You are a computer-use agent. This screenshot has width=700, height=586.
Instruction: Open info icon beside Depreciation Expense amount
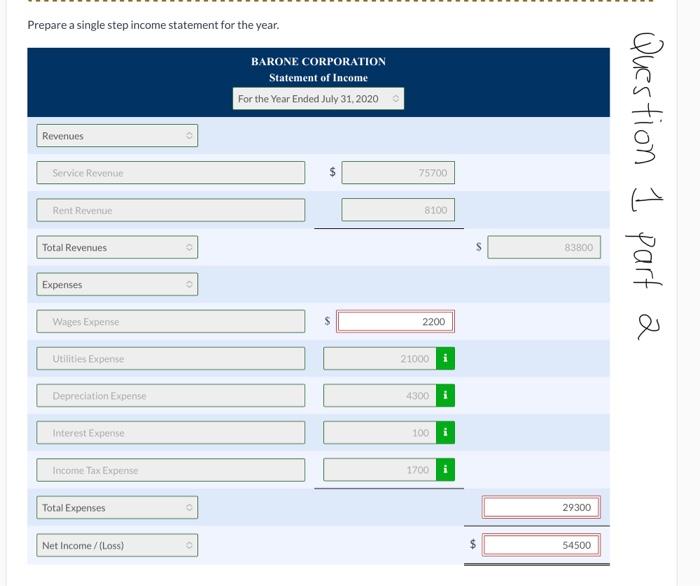(x=445, y=395)
